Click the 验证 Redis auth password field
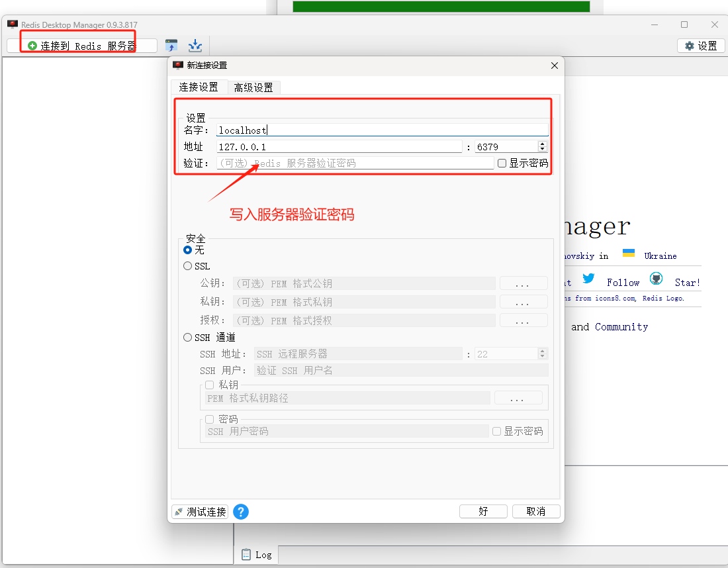 point(355,163)
